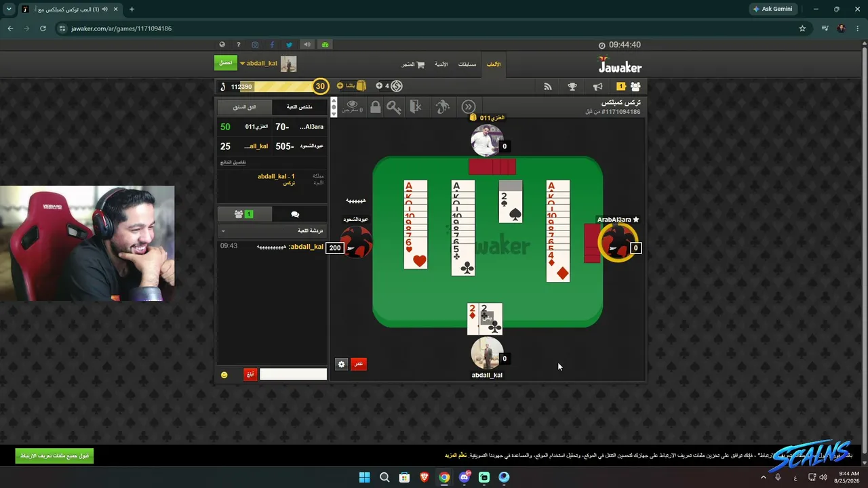Open the chat bubbles tab
868x488 pixels.
click(x=295, y=214)
